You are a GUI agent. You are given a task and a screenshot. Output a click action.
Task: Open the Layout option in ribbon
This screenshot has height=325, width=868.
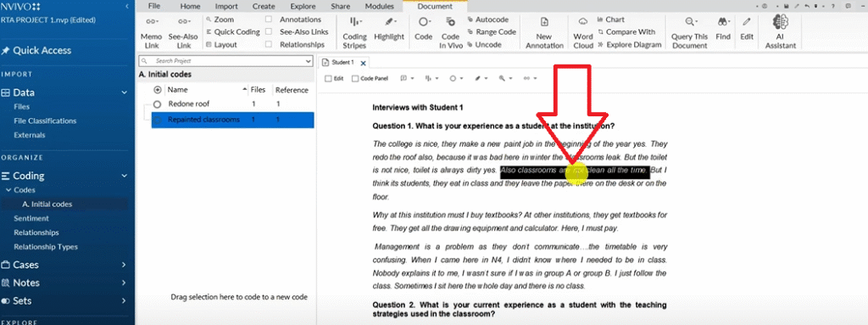[221, 44]
